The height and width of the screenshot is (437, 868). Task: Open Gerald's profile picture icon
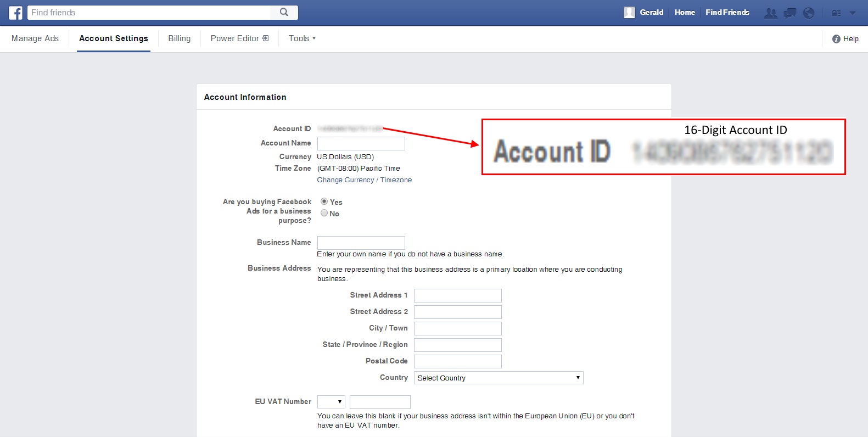[x=629, y=12]
